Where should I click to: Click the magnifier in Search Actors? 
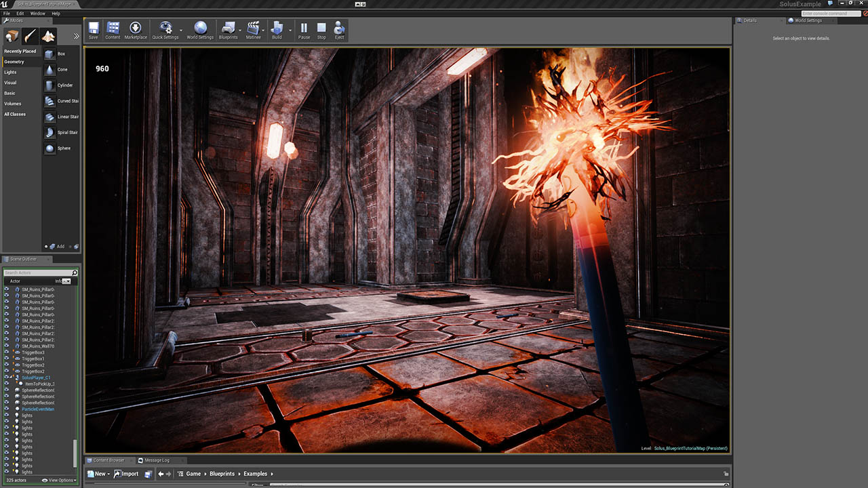pyautogui.click(x=75, y=273)
